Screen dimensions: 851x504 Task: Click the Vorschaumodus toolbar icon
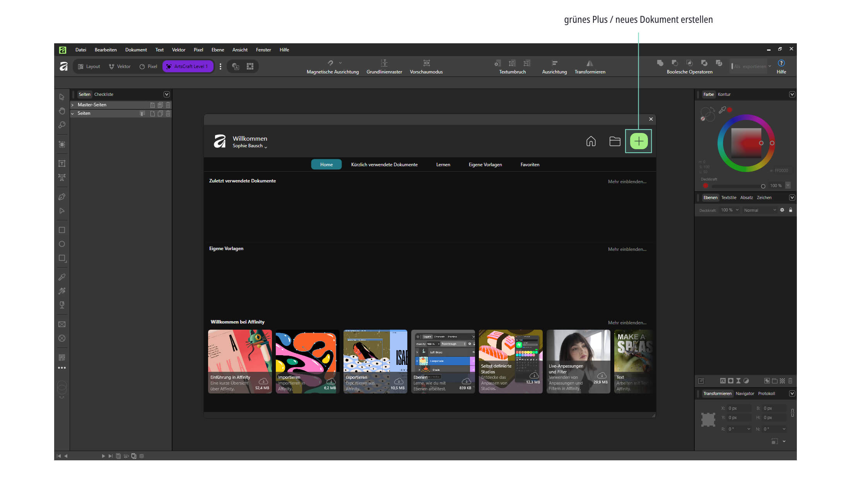426,63
